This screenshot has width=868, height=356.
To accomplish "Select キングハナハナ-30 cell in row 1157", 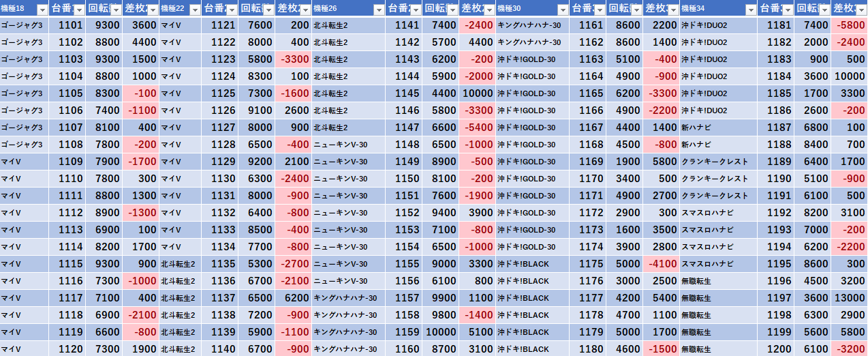I will (x=349, y=298).
